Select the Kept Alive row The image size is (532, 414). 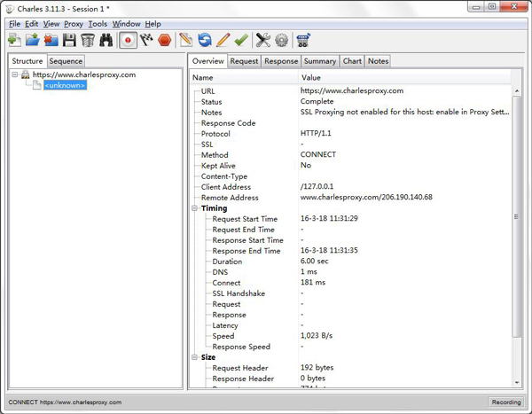click(x=350, y=165)
